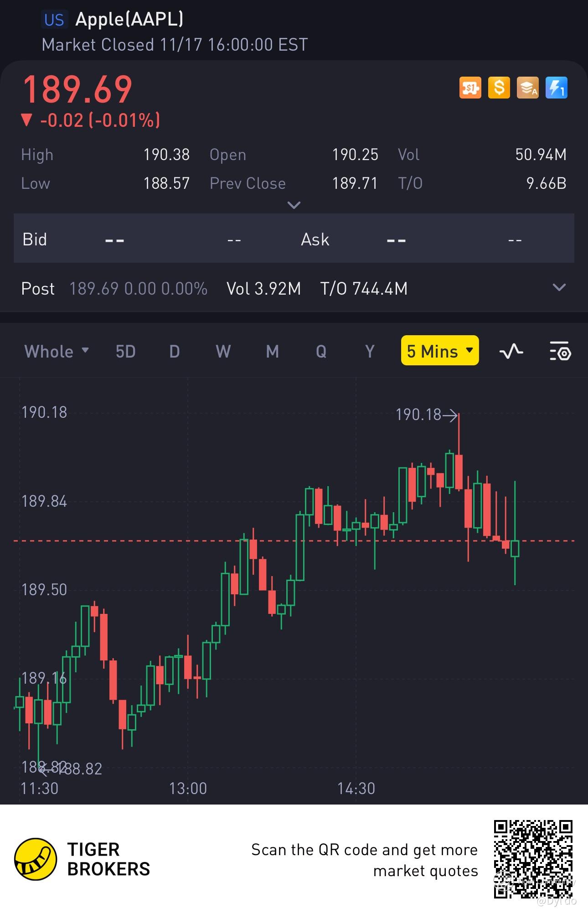Open the Whole session dropdown
The width and height of the screenshot is (588, 914).
(57, 351)
